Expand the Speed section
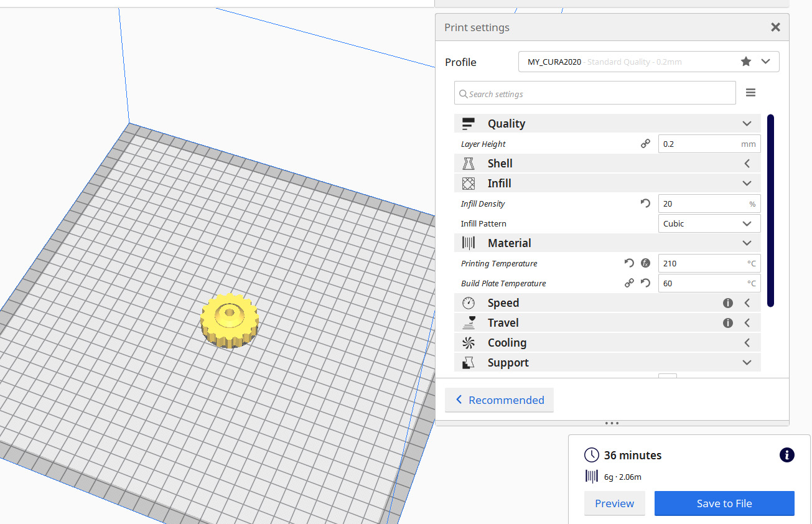 point(747,303)
